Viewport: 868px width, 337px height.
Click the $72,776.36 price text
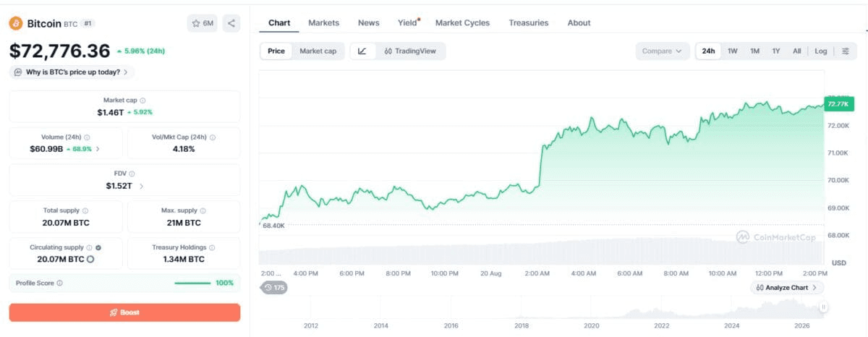click(60, 51)
